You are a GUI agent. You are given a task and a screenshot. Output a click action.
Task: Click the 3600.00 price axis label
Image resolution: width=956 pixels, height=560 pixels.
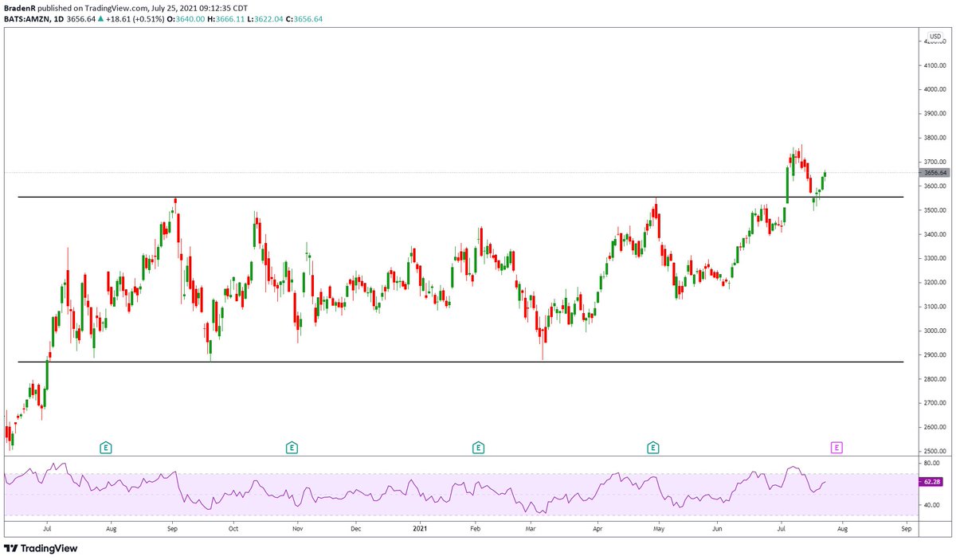coord(934,186)
